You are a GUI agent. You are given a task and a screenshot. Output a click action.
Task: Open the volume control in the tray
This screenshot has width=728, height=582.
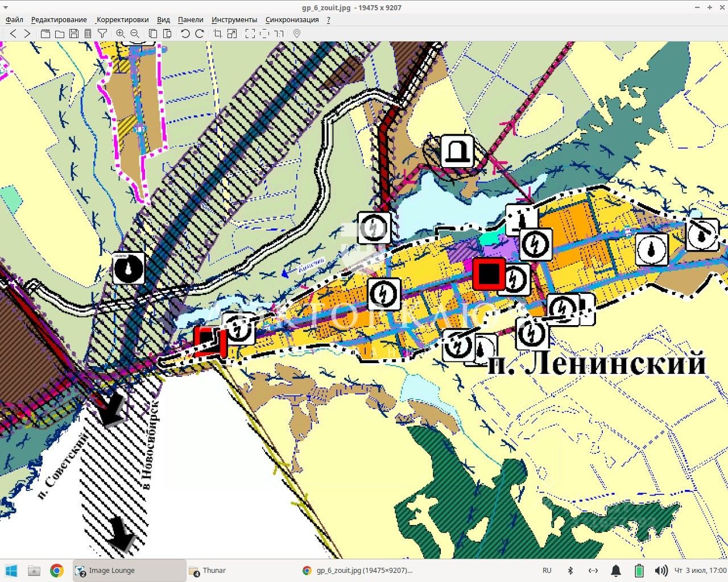(661, 571)
